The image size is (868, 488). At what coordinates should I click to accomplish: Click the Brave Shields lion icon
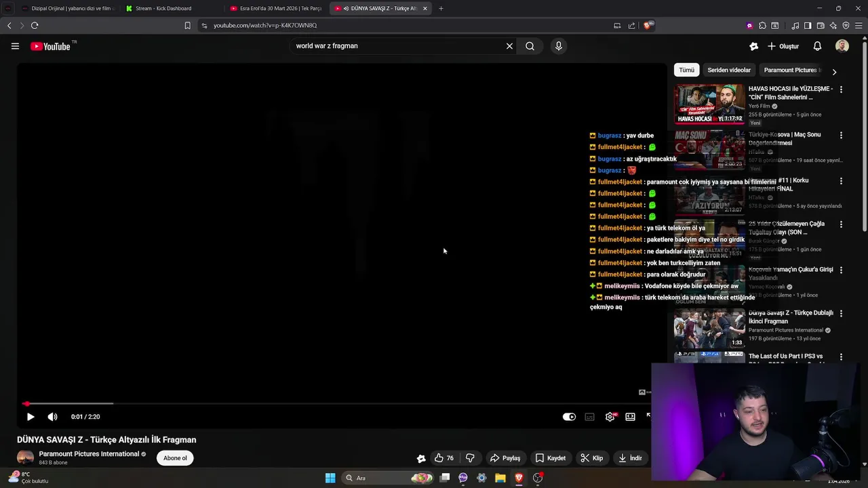(x=648, y=25)
